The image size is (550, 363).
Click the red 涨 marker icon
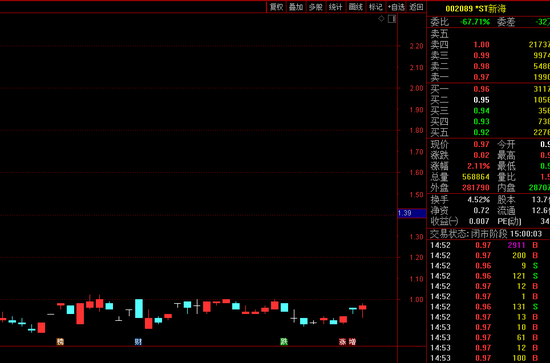[343, 342]
